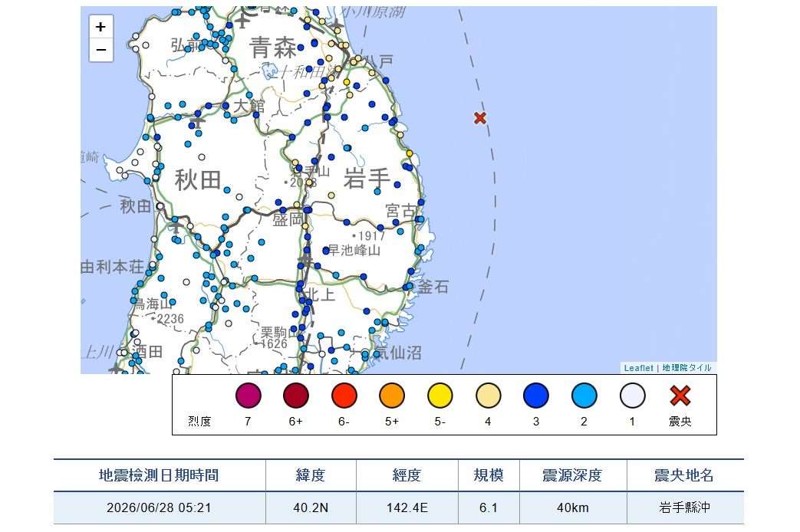Click the 由利本荘 city label on map
The height and width of the screenshot is (532, 800).
(x=112, y=267)
